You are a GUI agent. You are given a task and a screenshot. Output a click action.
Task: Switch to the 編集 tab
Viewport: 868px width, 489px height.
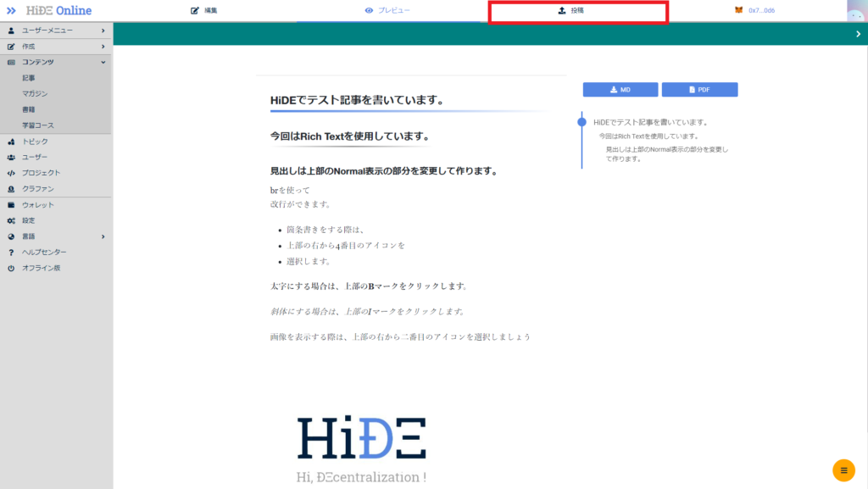204,10
